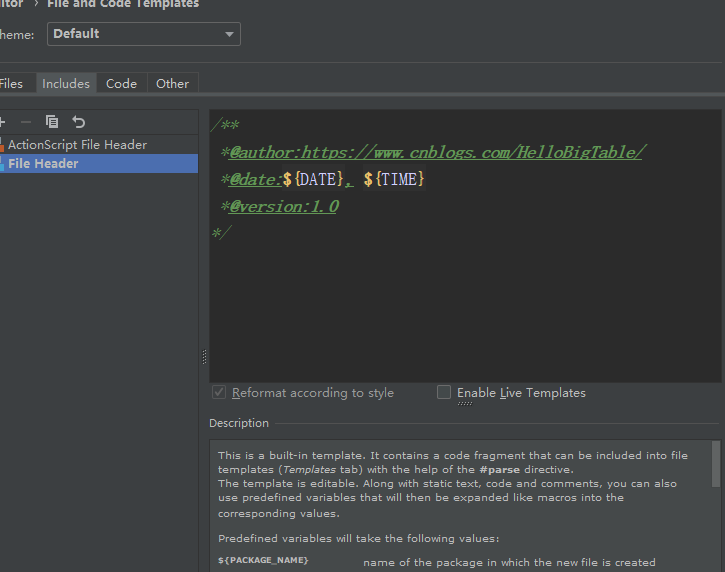Click the Description panel scrollbar

click(x=716, y=464)
